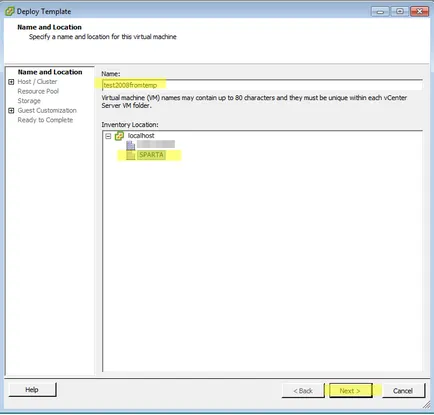The image size is (434, 415).
Task: Click the 'Specify a name and location' subtitle
Action: pos(103,37)
